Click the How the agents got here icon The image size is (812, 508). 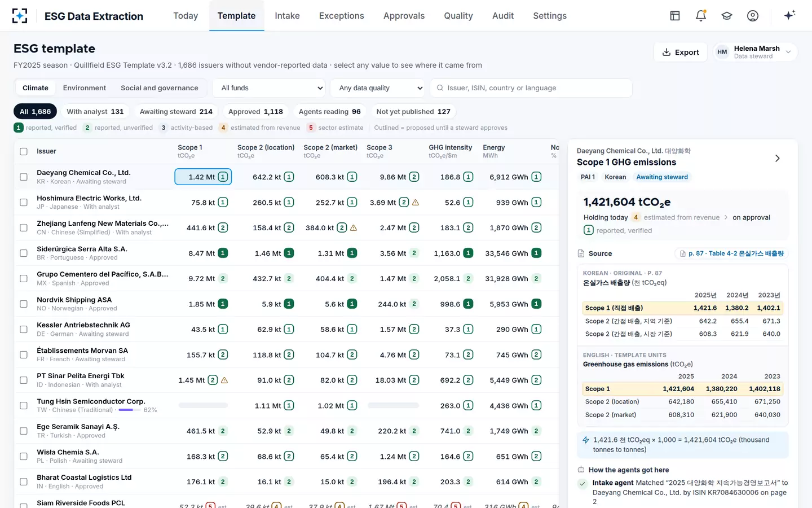coord(581,470)
